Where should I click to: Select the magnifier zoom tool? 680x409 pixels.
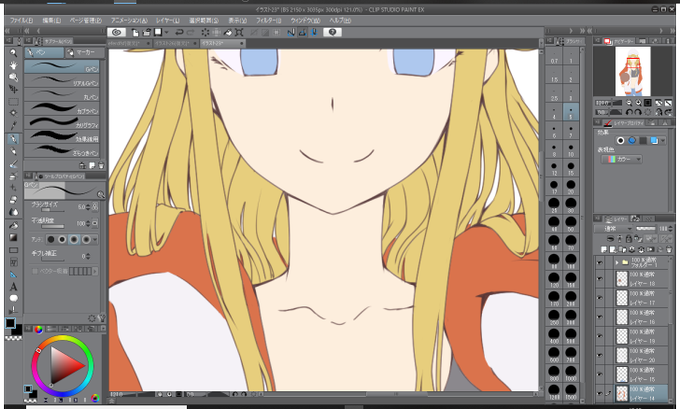tap(13, 52)
